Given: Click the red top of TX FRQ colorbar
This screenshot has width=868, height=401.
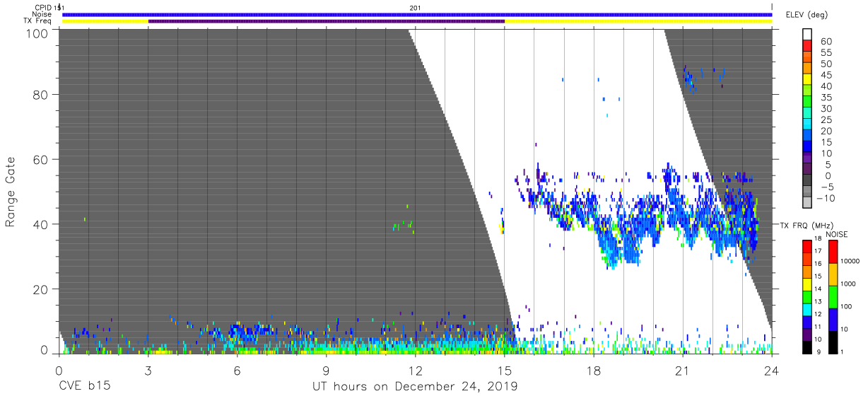Looking at the screenshot, I should [x=807, y=247].
